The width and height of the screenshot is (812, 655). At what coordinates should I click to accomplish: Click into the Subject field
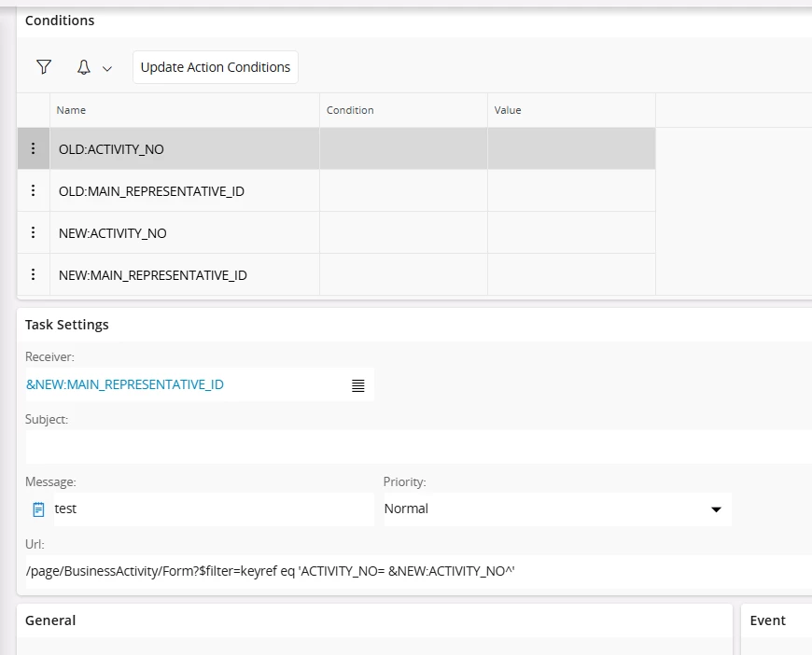point(418,447)
